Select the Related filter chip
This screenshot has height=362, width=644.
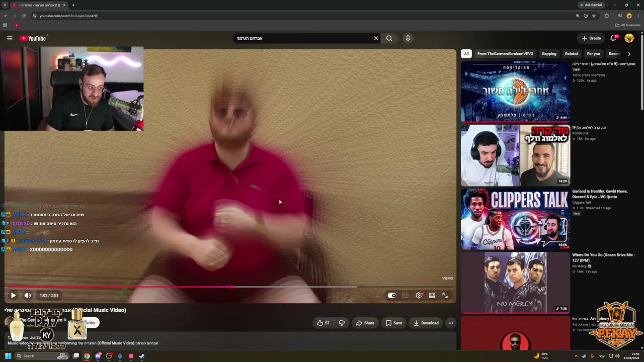pyautogui.click(x=572, y=54)
